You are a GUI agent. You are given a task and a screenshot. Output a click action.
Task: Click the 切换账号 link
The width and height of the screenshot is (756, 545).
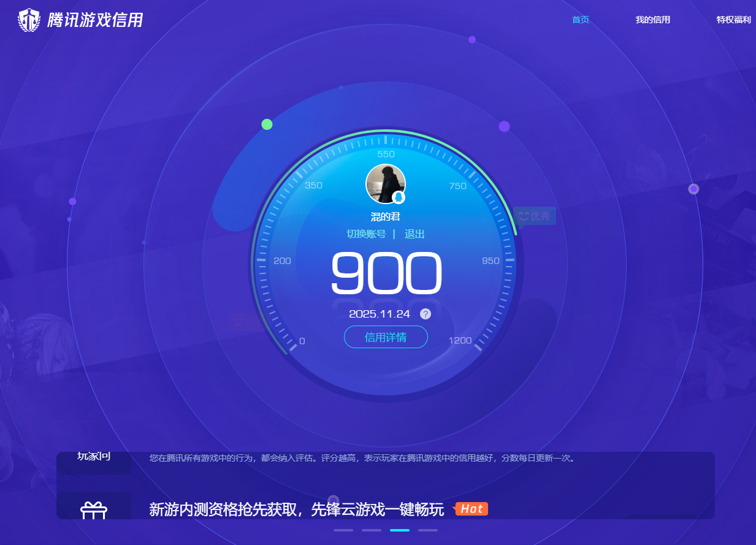click(366, 234)
